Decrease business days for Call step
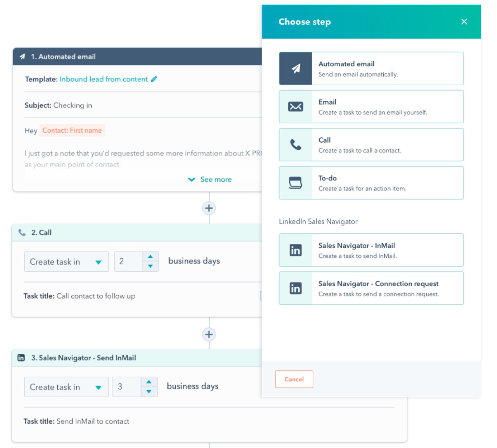This screenshot has height=448, width=497. point(151,266)
